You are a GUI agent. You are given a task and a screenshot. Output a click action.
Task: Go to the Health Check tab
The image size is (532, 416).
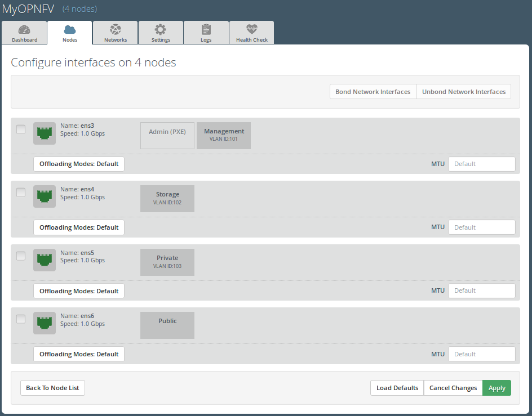(251, 33)
